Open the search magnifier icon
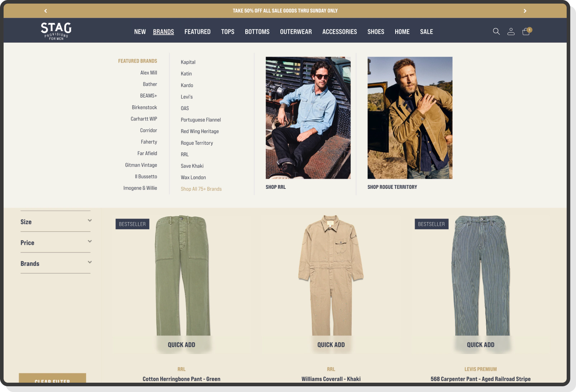Viewport: 576px width, 392px height. (x=496, y=32)
